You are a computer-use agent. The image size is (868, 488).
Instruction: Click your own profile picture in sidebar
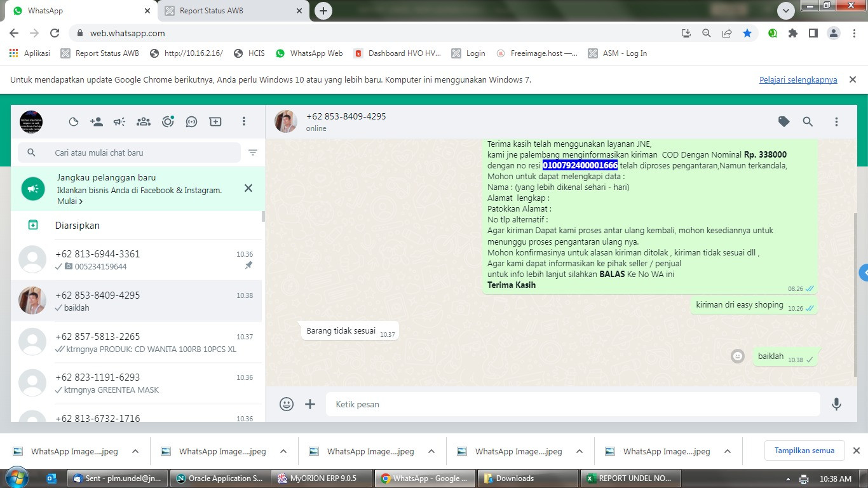(x=31, y=121)
